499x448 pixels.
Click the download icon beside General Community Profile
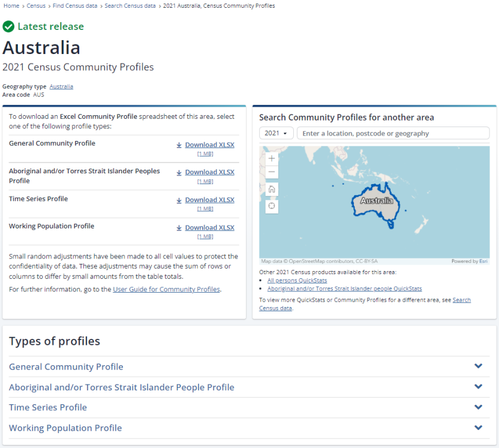(x=179, y=145)
